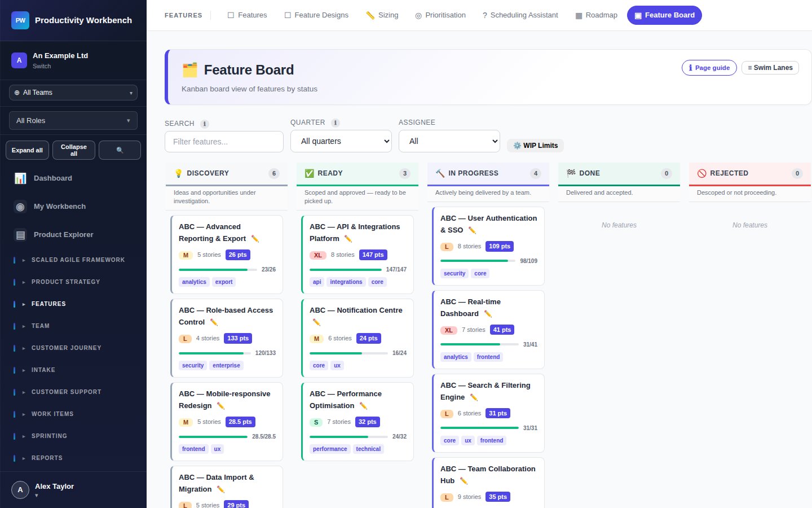Open the Scheduling Assistant tab
This screenshot has width=812, height=508.
pos(520,15)
